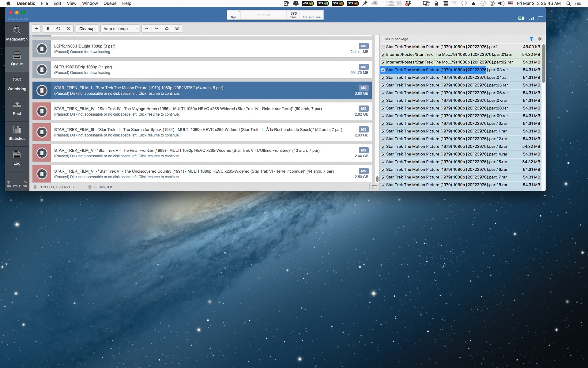Open the Apple menu
Image resolution: width=588 pixels, height=368 pixels.
8,3
